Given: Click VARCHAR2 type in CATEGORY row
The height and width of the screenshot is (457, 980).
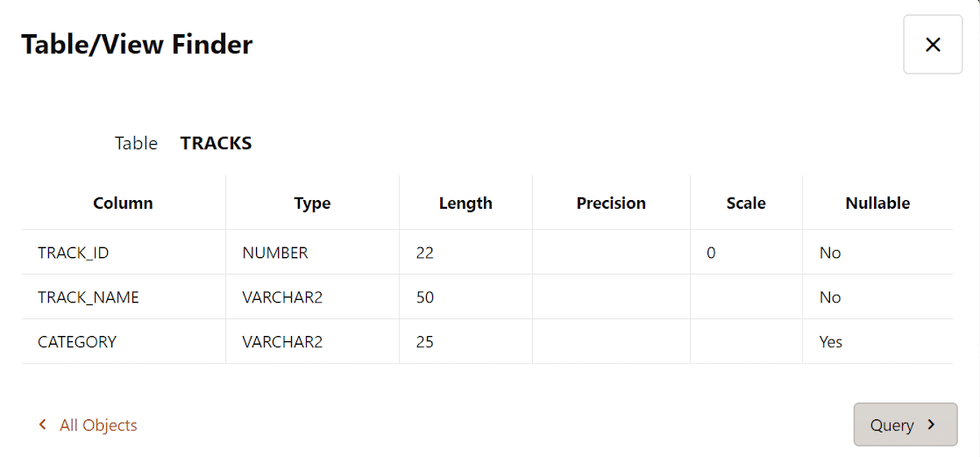Looking at the screenshot, I should (x=282, y=342).
